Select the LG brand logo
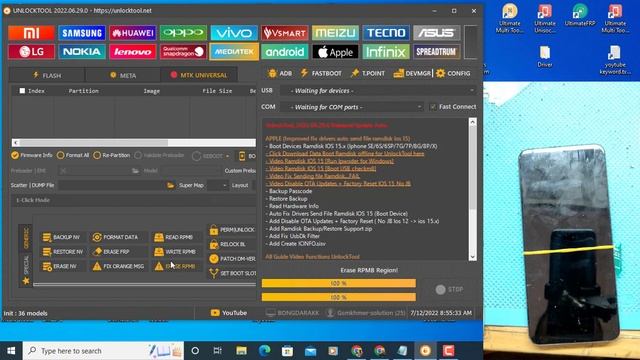640x360 pixels. (31, 52)
